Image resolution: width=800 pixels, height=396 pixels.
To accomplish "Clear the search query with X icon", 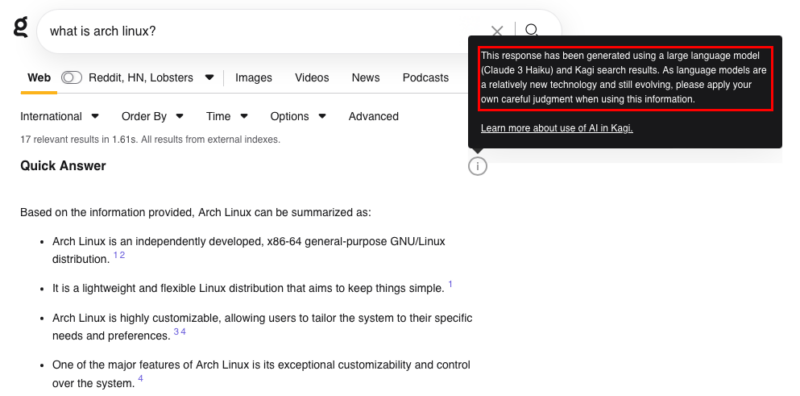I will (497, 32).
